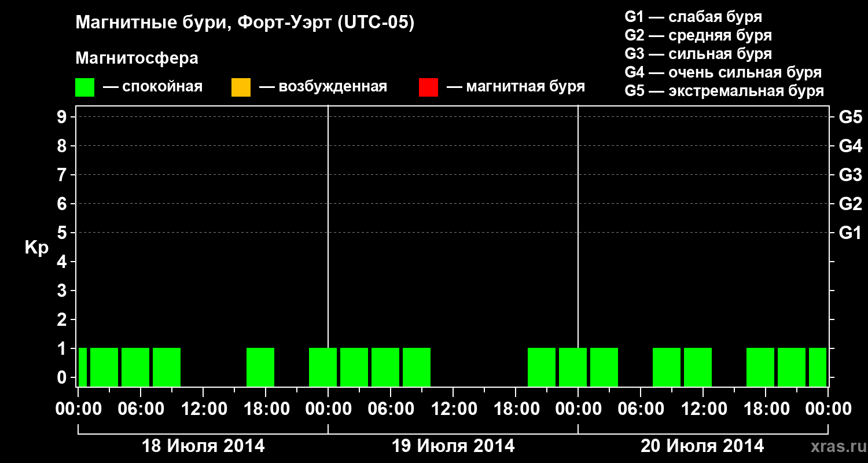Click legend line 'G4 — очень сильная буря'
The image size is (868, 463).
tap(723, 72)
